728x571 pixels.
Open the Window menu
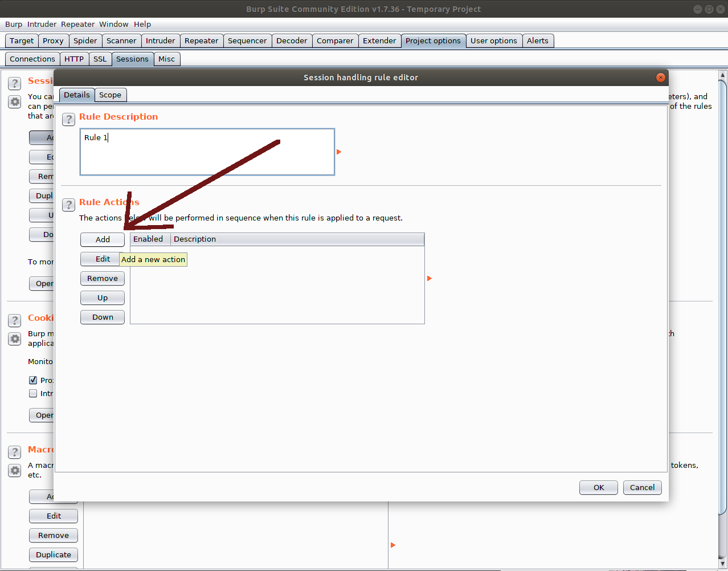coord(114,25)
